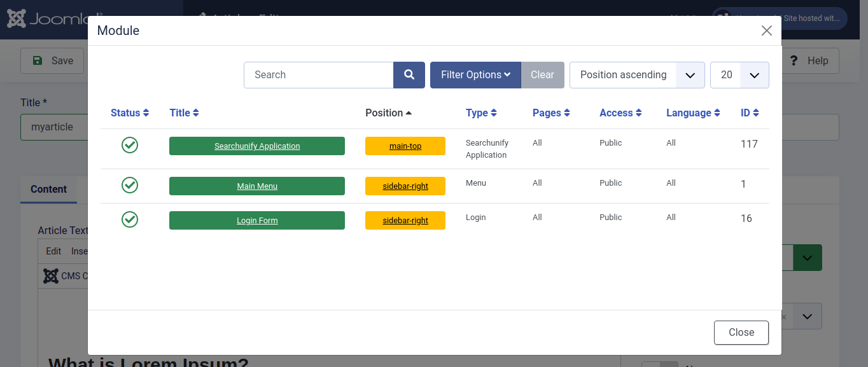Expand the Filter Options dropdown
This screenshot has width=868, height=367.
click(475, 75)
